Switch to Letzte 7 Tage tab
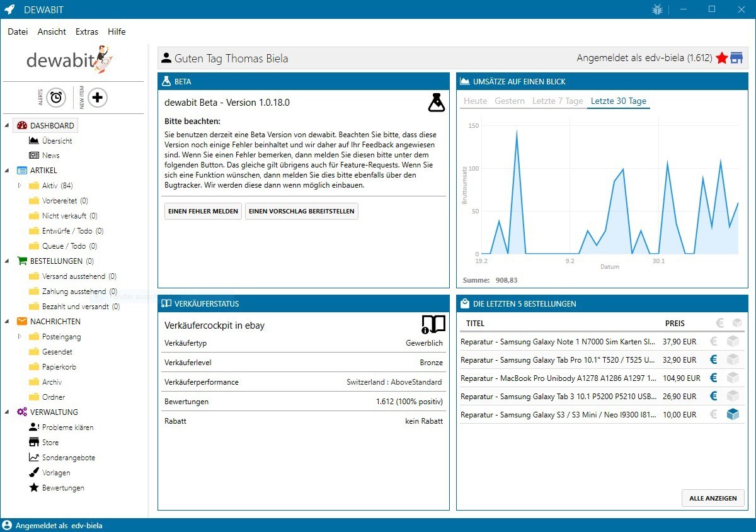 (x=557, y=101)
